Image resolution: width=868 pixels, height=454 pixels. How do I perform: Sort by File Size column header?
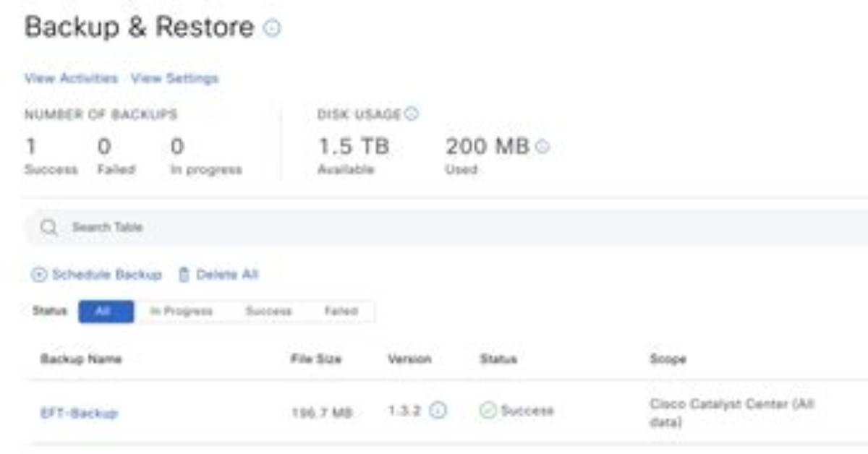click(x=316, y=359)
